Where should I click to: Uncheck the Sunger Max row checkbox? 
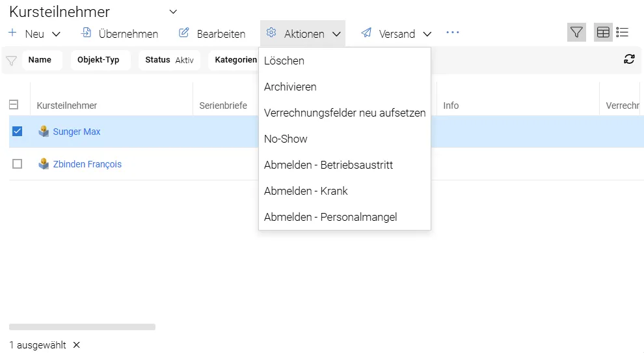pyautogui.click(x=18, y=132)
